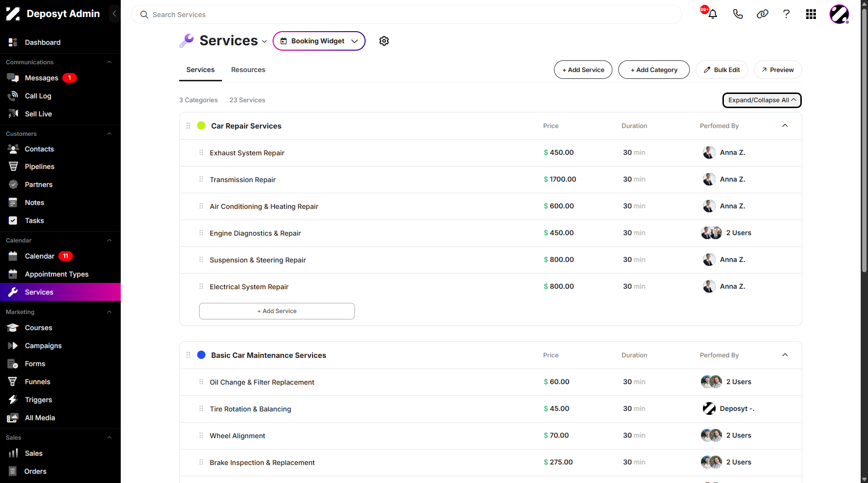
Task: Click the 2 Users avatars for Engine Diagnostics
Action: point(711,233)
